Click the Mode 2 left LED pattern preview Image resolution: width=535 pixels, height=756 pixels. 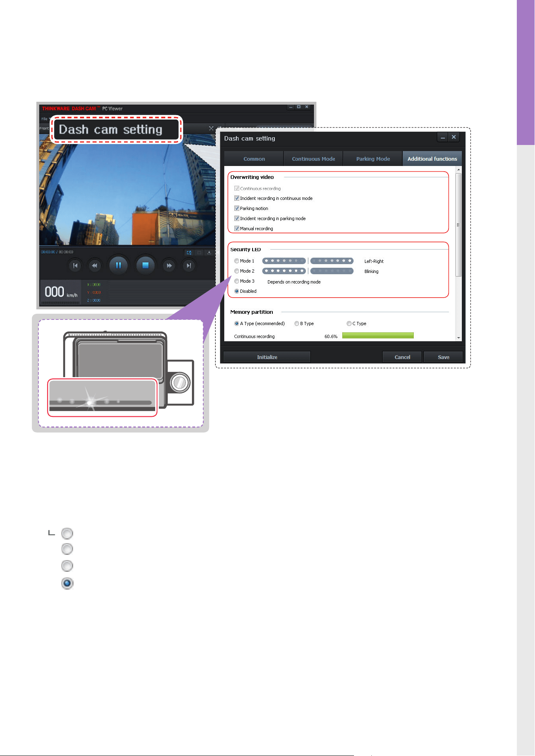[x=284, y=271]
